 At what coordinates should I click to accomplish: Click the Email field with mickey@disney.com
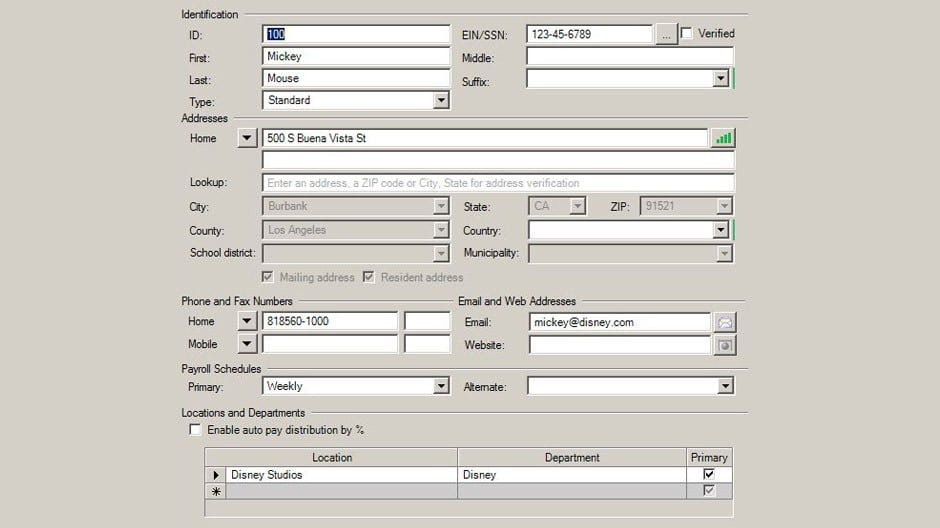(618, 322)
